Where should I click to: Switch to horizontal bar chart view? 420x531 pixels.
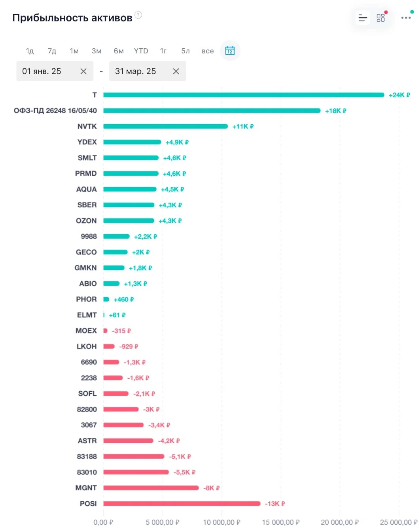(363, 18)
